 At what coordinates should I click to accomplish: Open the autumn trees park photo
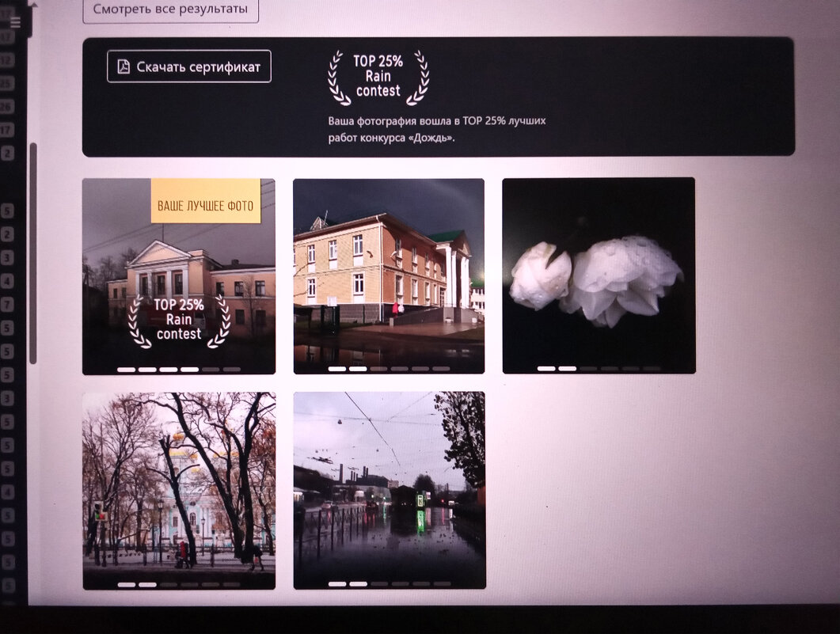179,483
